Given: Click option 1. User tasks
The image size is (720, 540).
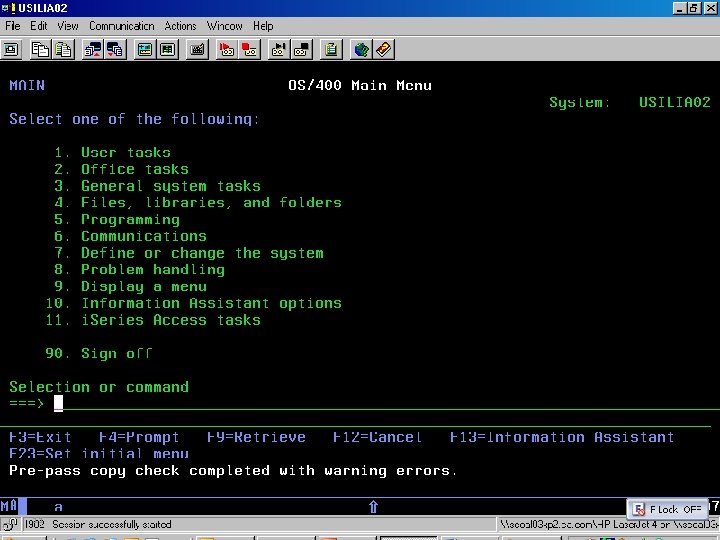Looking at the screenshot, I should coord(112,152).
